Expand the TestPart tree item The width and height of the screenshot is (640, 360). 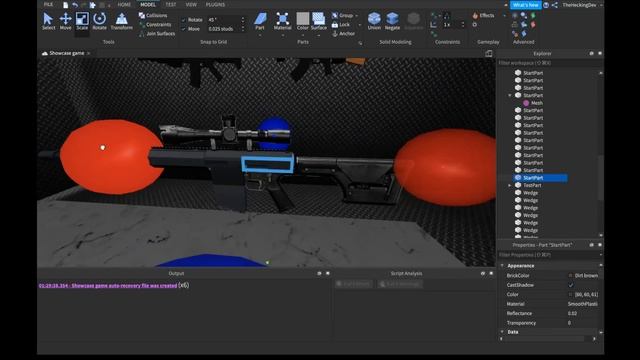tap(510, 185)
